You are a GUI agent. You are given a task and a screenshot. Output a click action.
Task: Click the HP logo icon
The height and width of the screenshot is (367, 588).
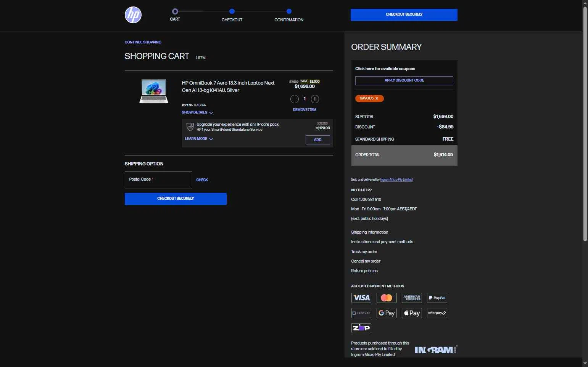[x=133, y=15]
